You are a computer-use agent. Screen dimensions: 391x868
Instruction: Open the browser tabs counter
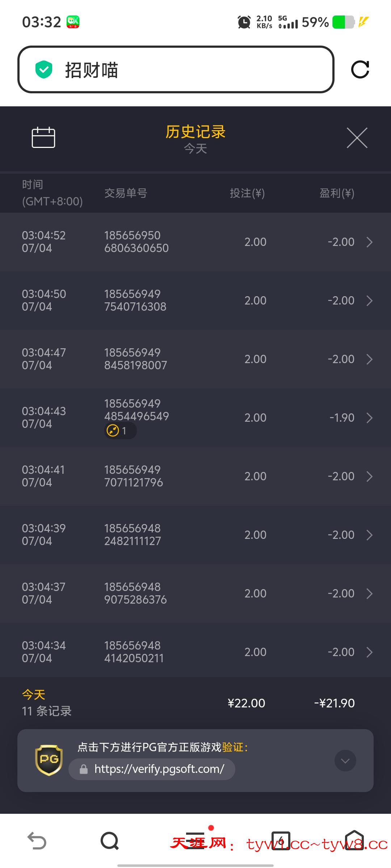pyautogui.click(x=281, y=841)
